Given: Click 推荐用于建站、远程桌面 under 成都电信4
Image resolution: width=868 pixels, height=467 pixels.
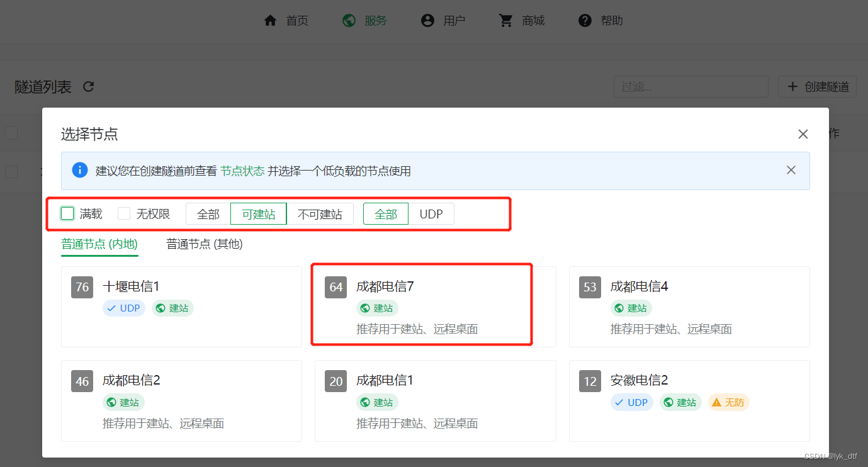Looking at the screenshot, I should (x=671, y=329).
